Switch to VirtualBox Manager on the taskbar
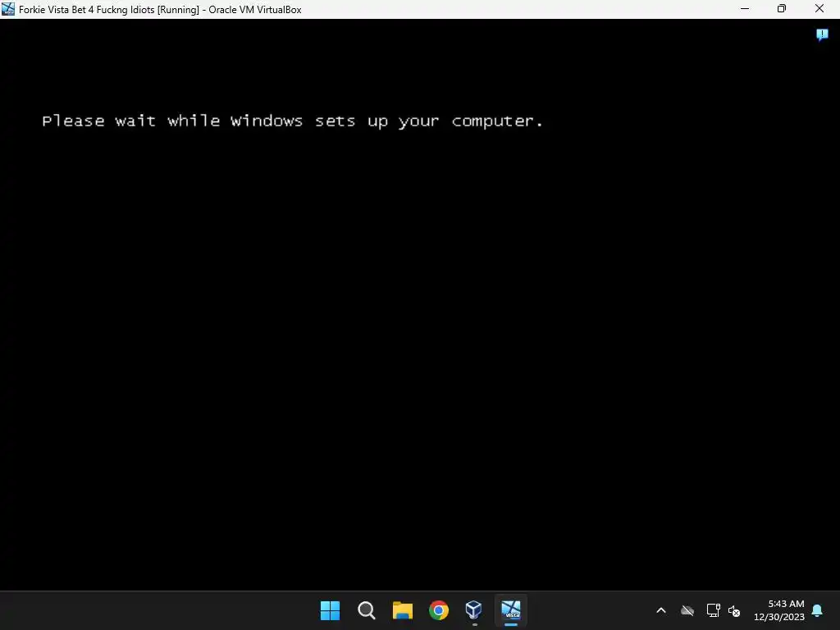The width and height of the screenshot is (840, 630). pos(474,610)
